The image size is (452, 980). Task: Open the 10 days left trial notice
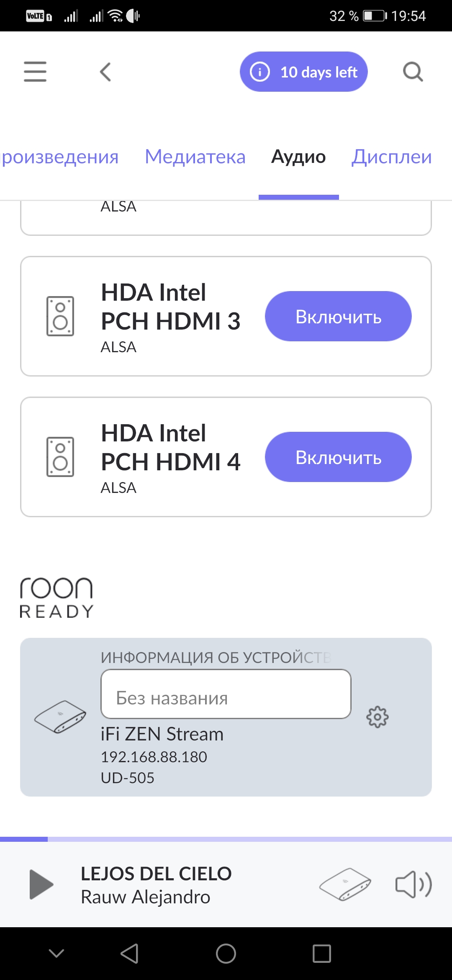coord(304,72)
